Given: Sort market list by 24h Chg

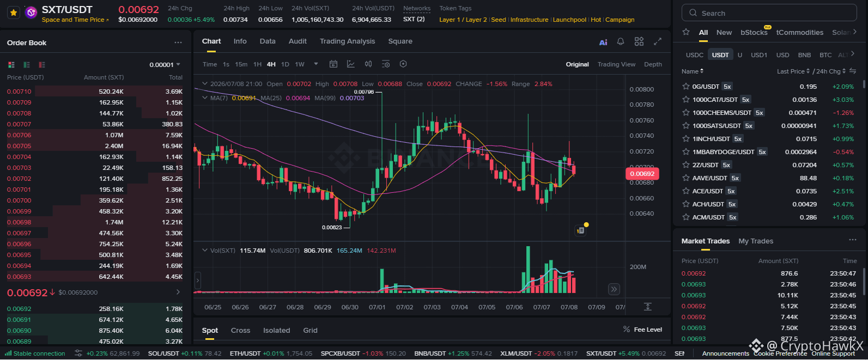Looking at the screenshot, I should (831, 71).
